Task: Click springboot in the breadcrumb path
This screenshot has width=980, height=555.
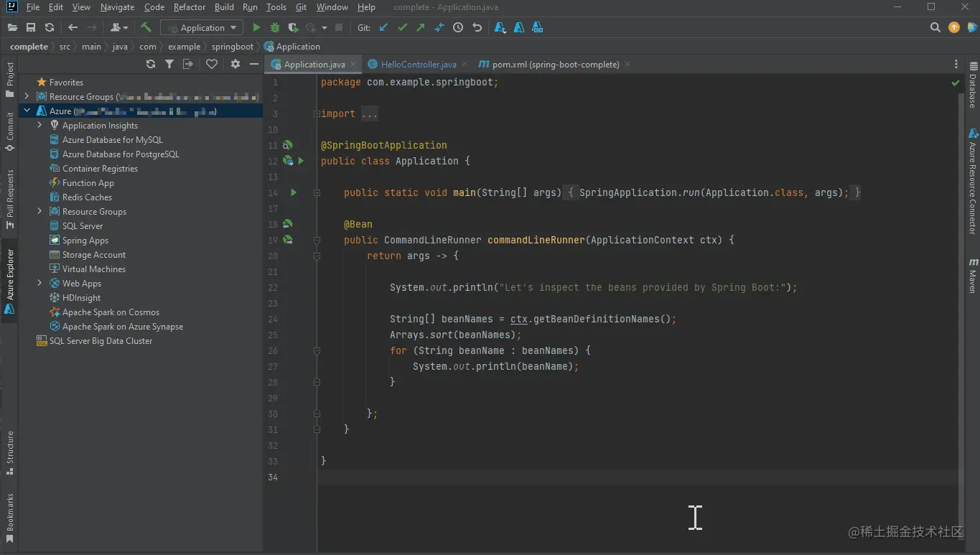Action: [x=232, y=47]
